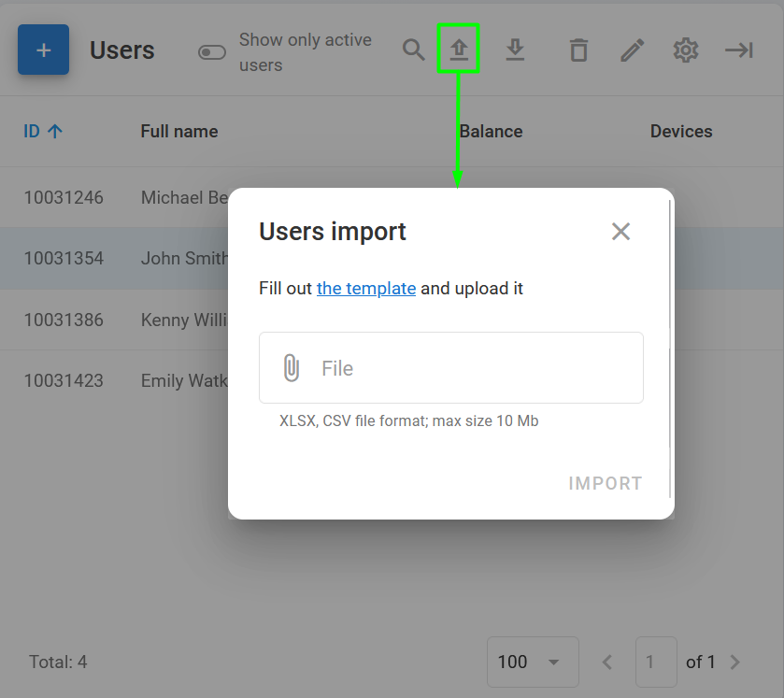This screenshot has height=698, width=784.
Task: Attach a file via the paperclip icon
Action: 291,367
